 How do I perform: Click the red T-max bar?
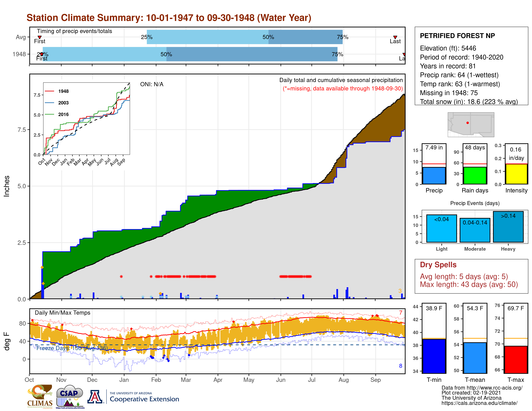pos(516,359)
